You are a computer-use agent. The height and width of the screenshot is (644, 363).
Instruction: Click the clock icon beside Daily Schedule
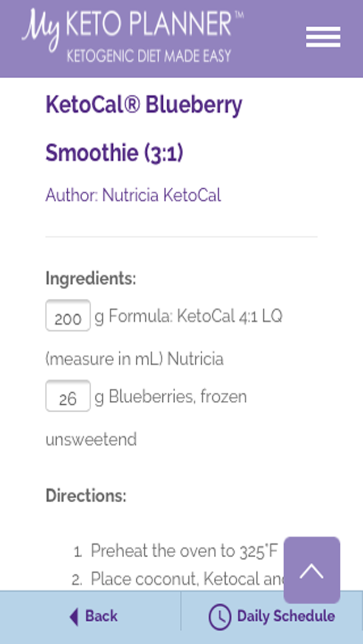click(x=220, y=616)
